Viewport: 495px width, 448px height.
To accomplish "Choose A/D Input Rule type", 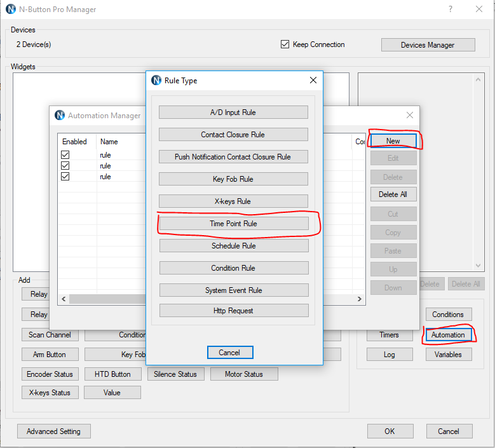I will click(x=233, y=112).
